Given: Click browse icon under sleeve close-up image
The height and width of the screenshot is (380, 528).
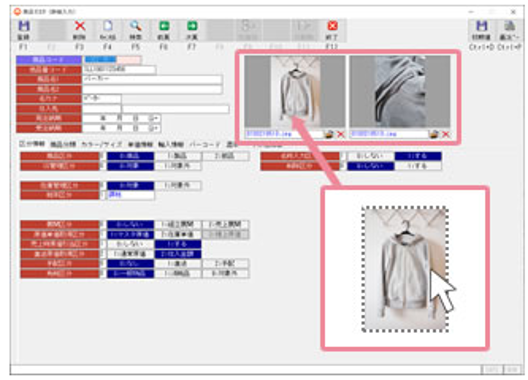Looking at the screenshot, I should pyautogui.click(x=434, y=134).
